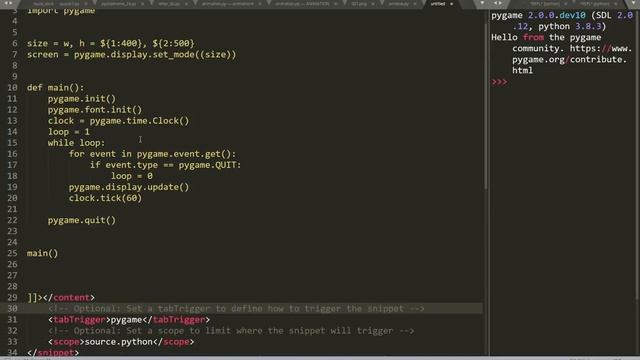
Task: Click the 'while loop:' line
Action: point(76,142)
